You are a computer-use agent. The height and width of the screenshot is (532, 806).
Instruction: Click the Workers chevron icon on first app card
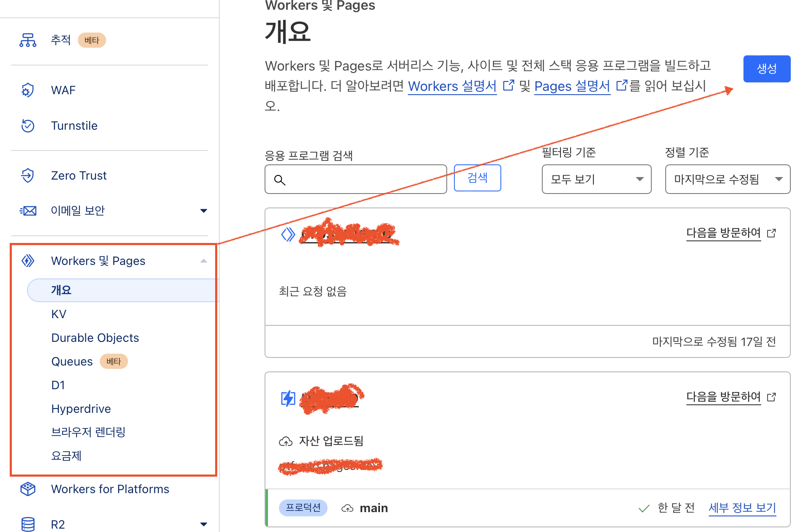(x=288, y=234)
